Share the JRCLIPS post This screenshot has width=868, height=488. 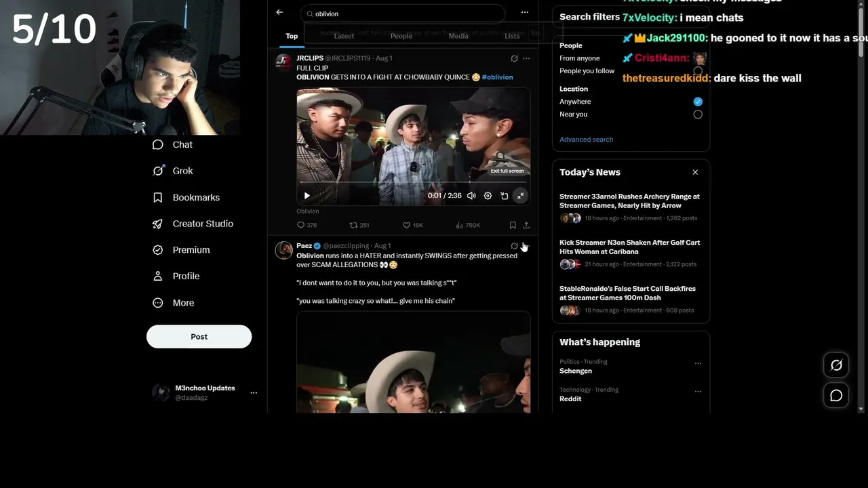[x=526, y=225]
